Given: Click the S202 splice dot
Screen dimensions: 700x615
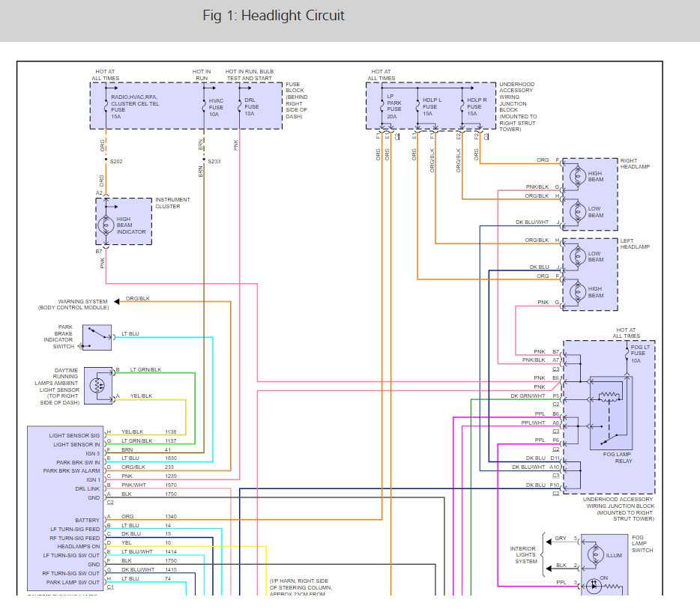Looking at the screenshot, I should tap(106, 160).
